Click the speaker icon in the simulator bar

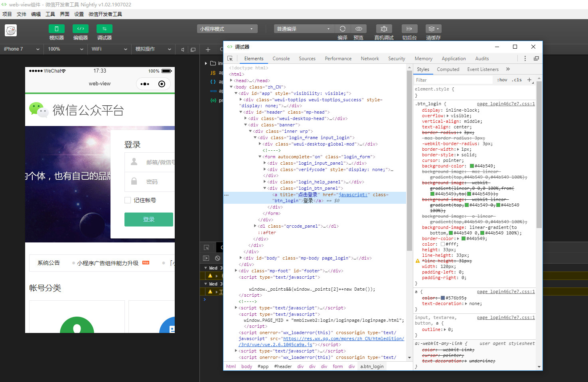(x=183, y=49)
